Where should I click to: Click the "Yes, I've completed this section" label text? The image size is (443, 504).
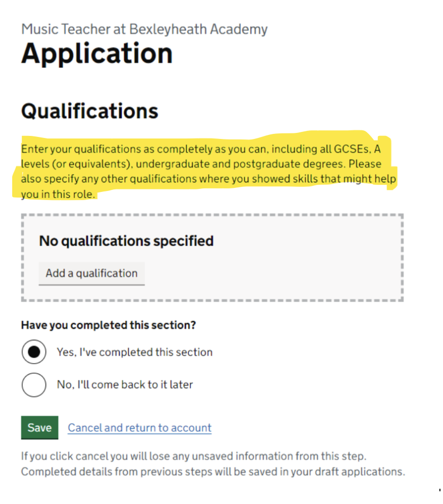[134, 352]
